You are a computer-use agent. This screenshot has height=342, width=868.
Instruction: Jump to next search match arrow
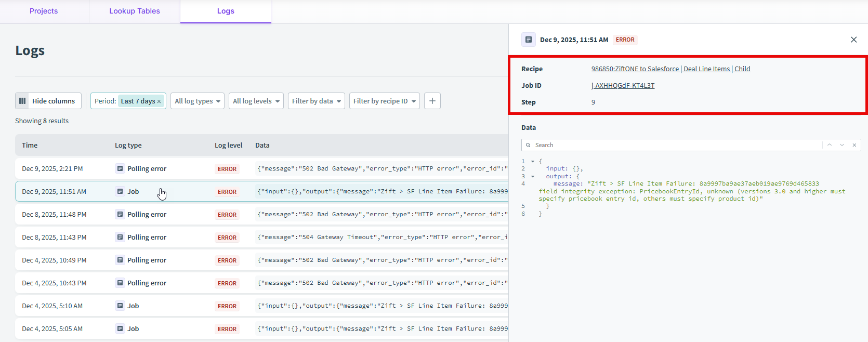coord(842,145)
